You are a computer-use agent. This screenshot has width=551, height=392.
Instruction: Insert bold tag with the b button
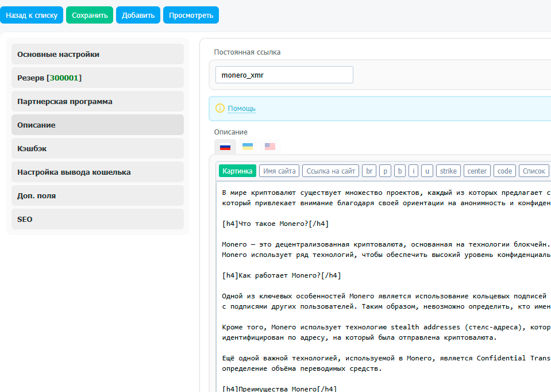(400, 171)
